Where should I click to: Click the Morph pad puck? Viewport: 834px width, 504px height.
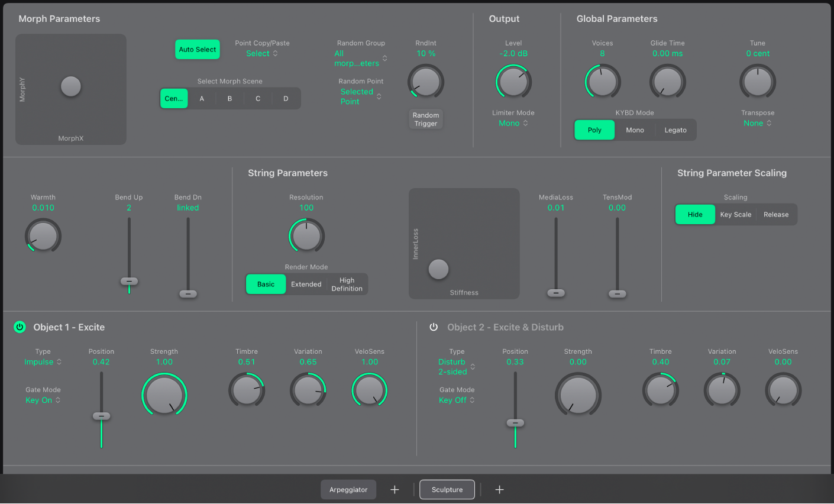coord(71,86)
